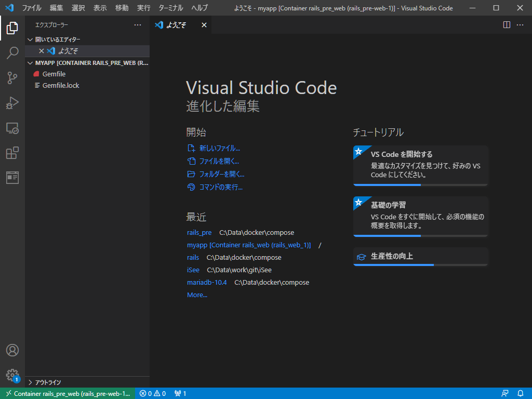This screenshot has width=532, height=399.
Task: Click progress bar under 生産性の向上
Action: point(420,265)
